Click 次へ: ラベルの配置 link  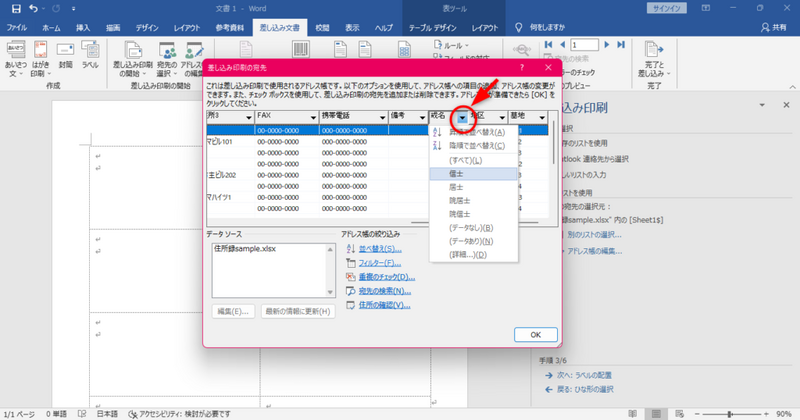[584, 375]
